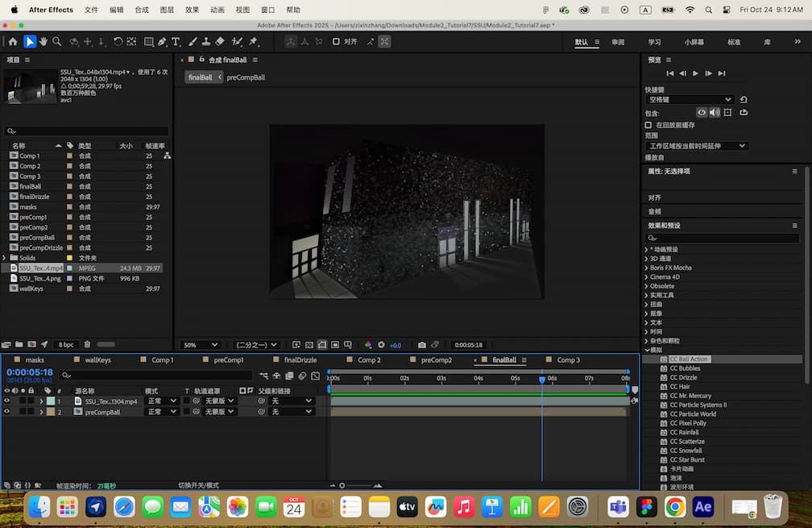Select the Hand tool in the toolbar
The image size is (812, 528).
pos(43,41)
